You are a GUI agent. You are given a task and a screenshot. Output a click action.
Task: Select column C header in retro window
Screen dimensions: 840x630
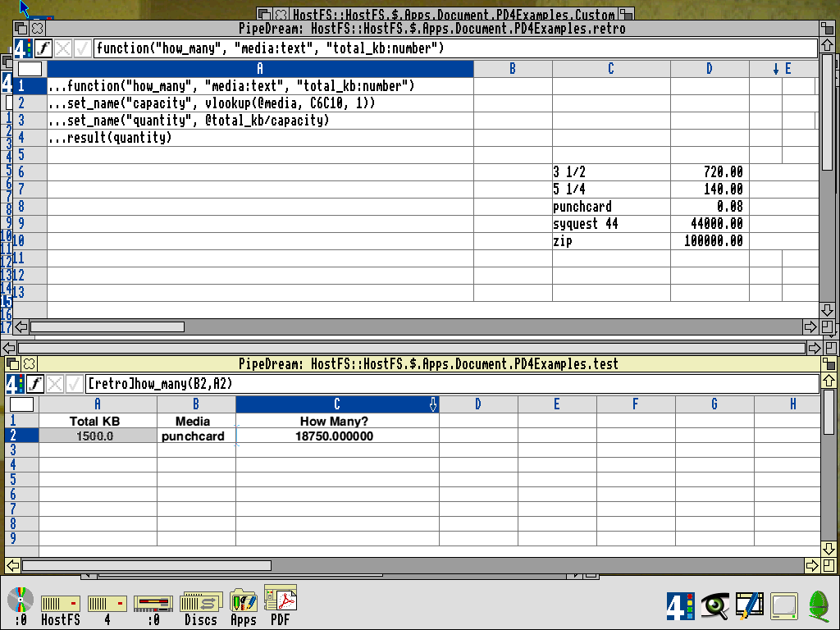pos(611,69)
